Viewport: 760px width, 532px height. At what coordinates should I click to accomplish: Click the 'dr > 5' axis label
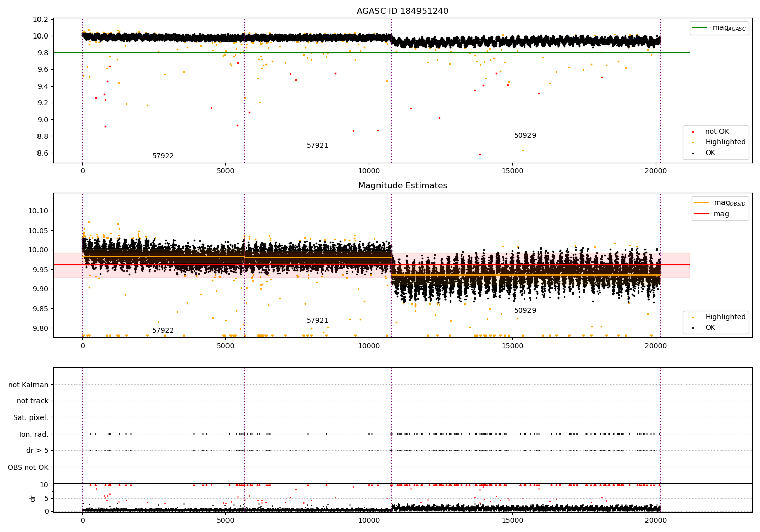(x=37, y=450)
